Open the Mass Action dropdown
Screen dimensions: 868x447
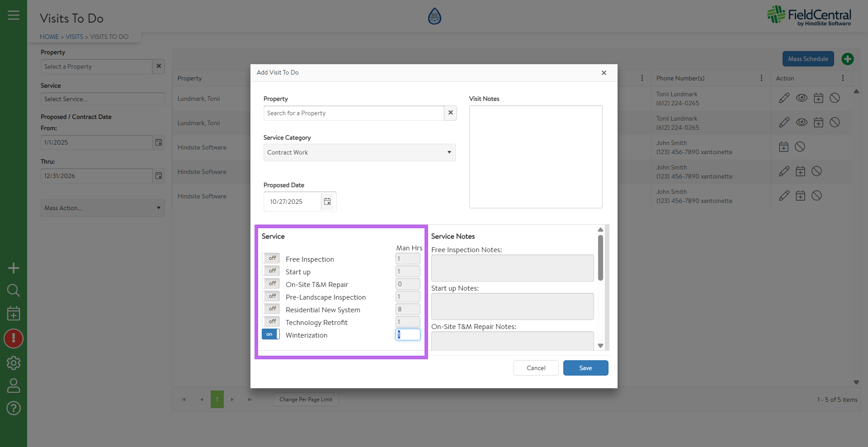pyautogui.click(x=103, y=208)
